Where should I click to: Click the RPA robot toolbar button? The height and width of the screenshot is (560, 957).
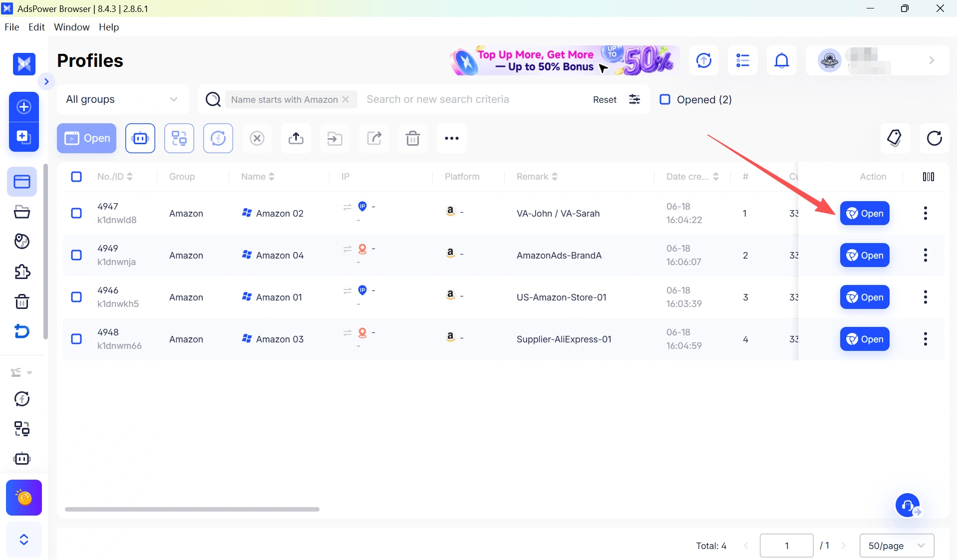point(140,138)
